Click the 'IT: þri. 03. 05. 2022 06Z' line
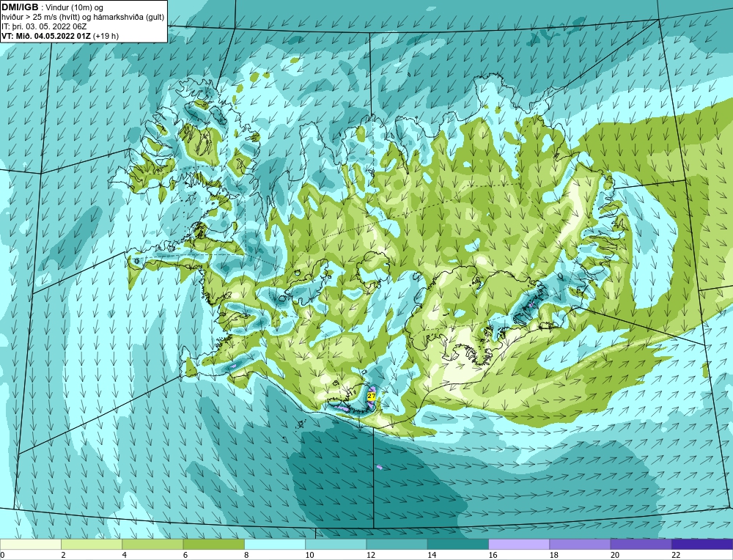The width and height of the screenshot is (733, 560). click(44, 26)
